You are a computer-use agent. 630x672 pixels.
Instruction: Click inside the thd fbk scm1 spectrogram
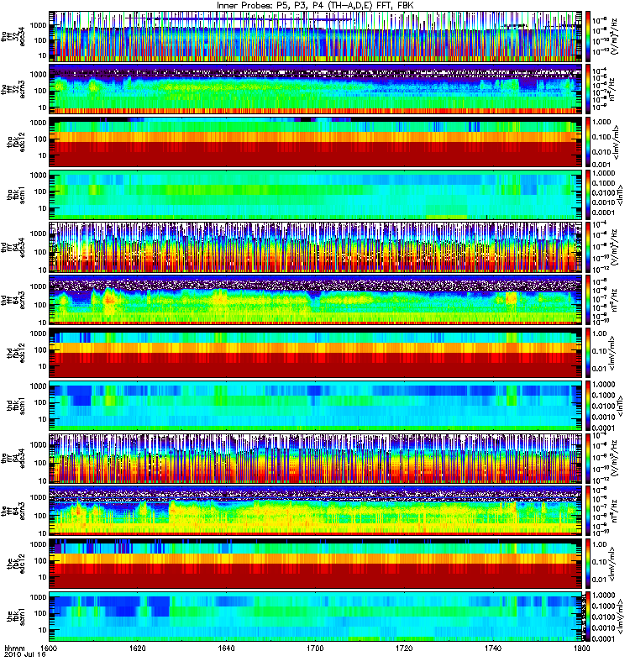click(x=315, y=406)
